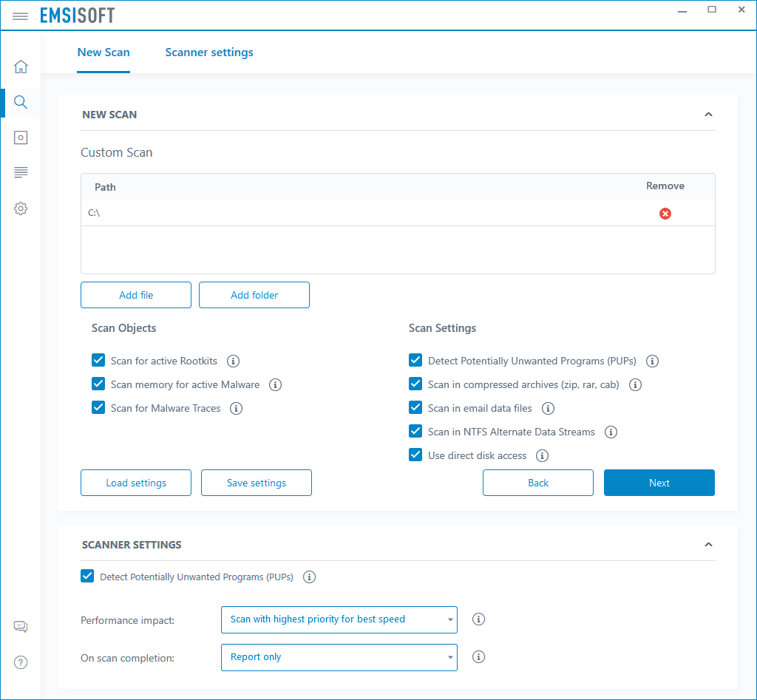Image resolution: width=757 pixels, height=700 pixels.
Task: Collapse the NEW SCAN section chevron
Action: click(708, 115)
